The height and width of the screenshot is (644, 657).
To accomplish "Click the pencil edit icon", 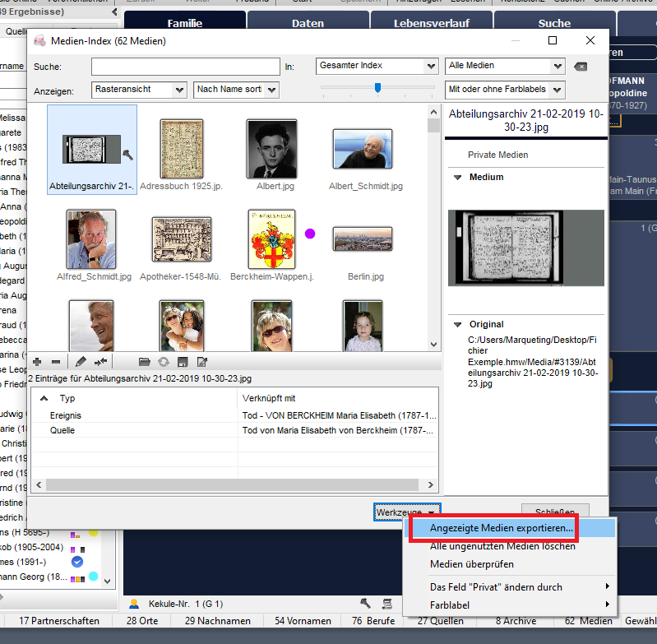I will click(x=81, y=361).
